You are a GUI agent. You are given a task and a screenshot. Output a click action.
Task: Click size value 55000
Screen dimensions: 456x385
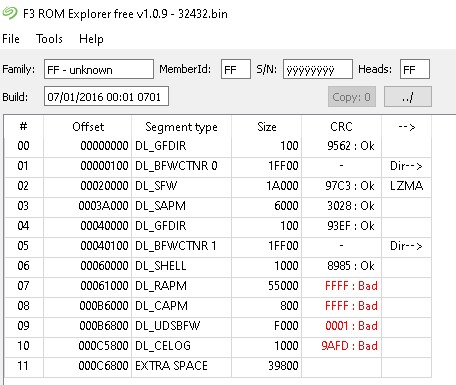tap(283, 286)
